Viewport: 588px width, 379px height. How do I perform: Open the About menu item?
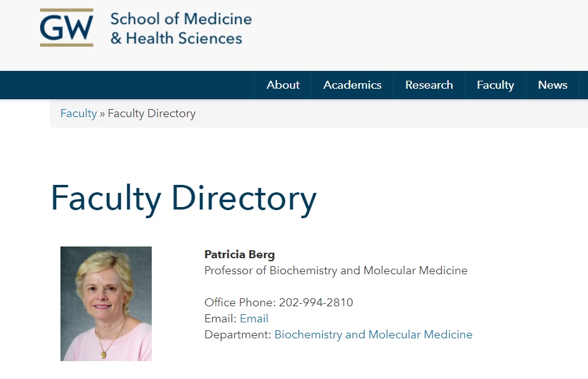(x=283, y=85)
